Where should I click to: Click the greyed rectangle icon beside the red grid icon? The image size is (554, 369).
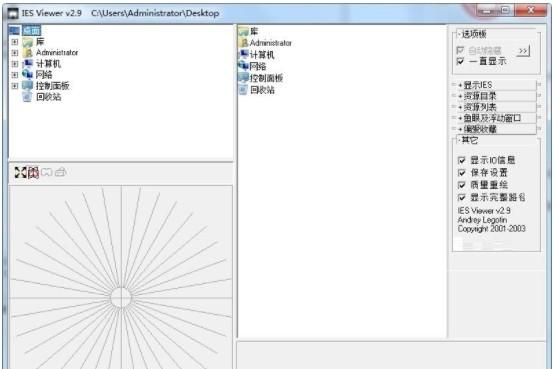pos(47,172)
